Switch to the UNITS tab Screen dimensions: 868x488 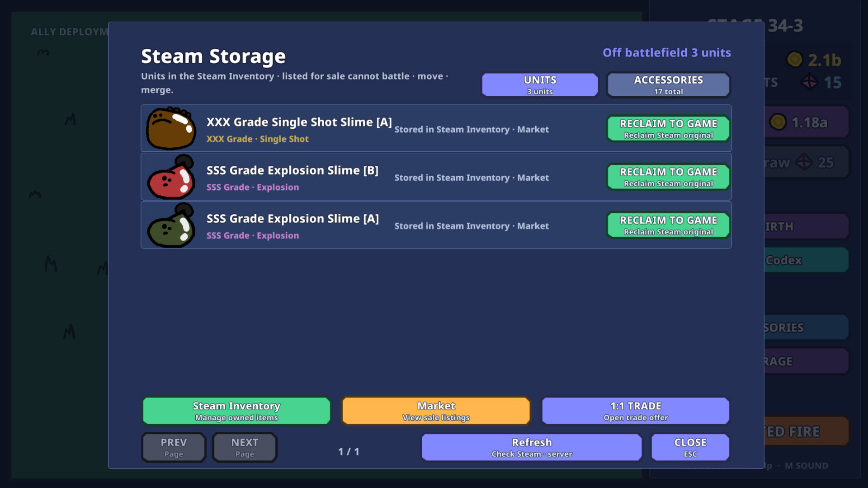click(x=540, y=85)
